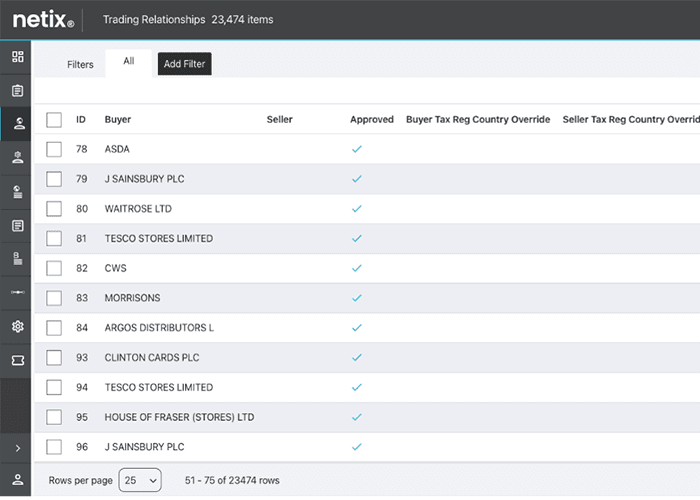Click the clipboard icon in sidebar

coord(17,91)
